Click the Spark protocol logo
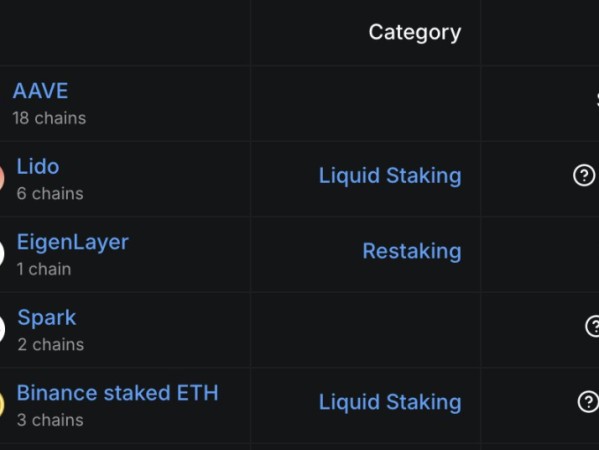Image resolution: width=599 pixels, height=450 pixels. pos(2,329)
